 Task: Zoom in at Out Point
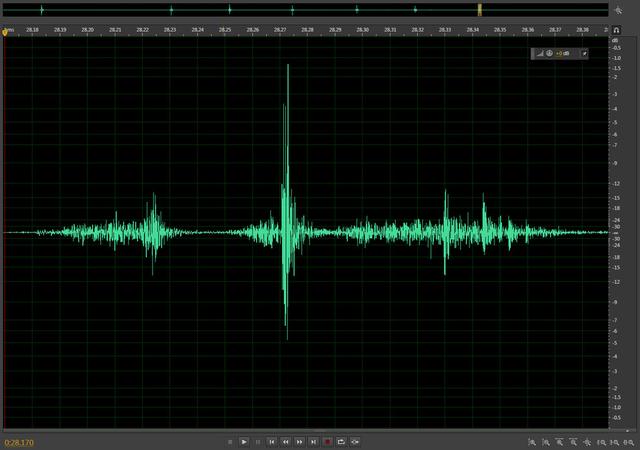click(615, 442)
